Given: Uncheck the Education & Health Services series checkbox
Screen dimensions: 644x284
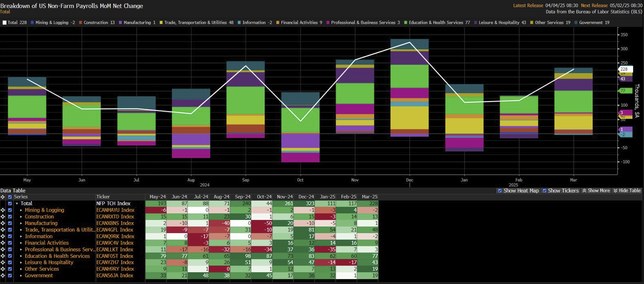Looking at the screenshot, I should tap(10, 256).
